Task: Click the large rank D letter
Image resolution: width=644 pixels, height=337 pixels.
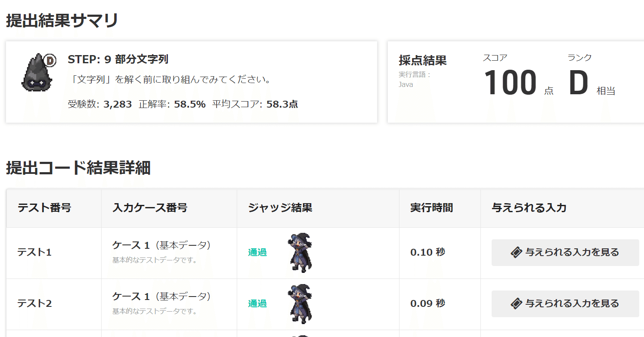Action: 578,83
